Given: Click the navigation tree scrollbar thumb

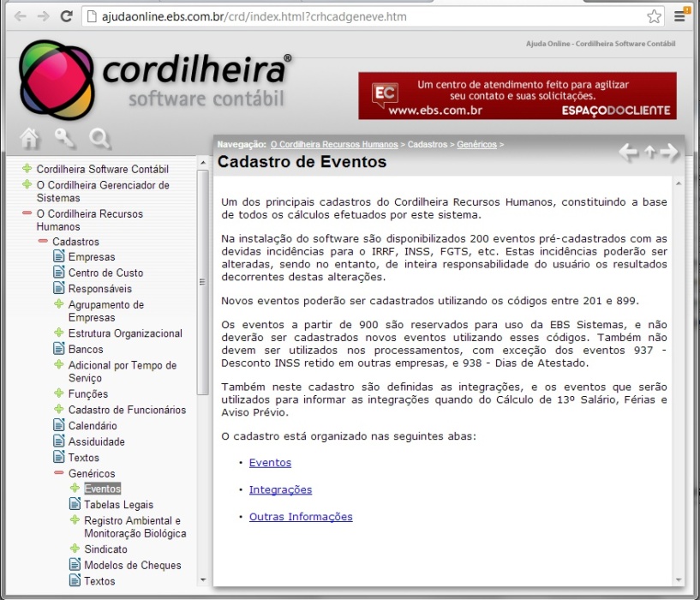Looking at the screenshot, I should tap(203, 282).
